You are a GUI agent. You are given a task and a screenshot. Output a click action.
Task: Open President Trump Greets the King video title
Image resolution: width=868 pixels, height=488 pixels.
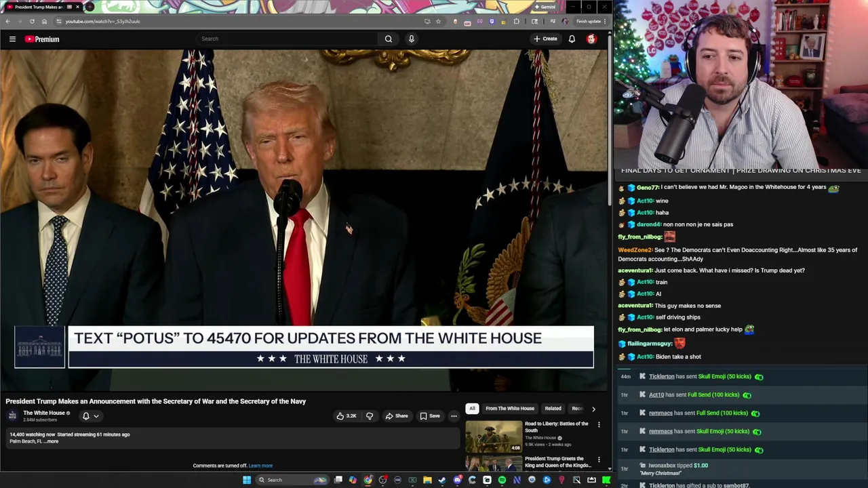pos(558,462)
